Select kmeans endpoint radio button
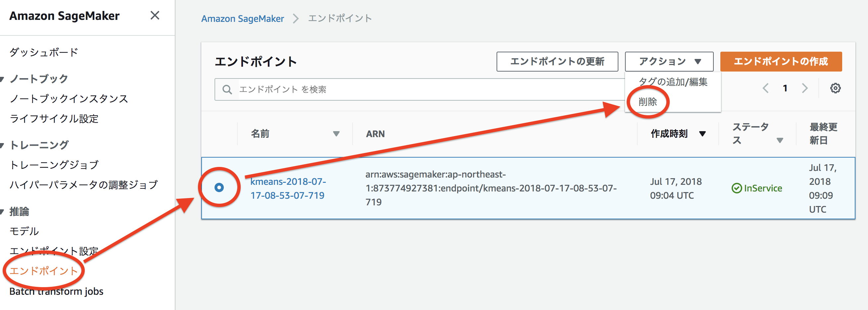The image size is (868, 310). pyautogui.click(x=219, y=187)
